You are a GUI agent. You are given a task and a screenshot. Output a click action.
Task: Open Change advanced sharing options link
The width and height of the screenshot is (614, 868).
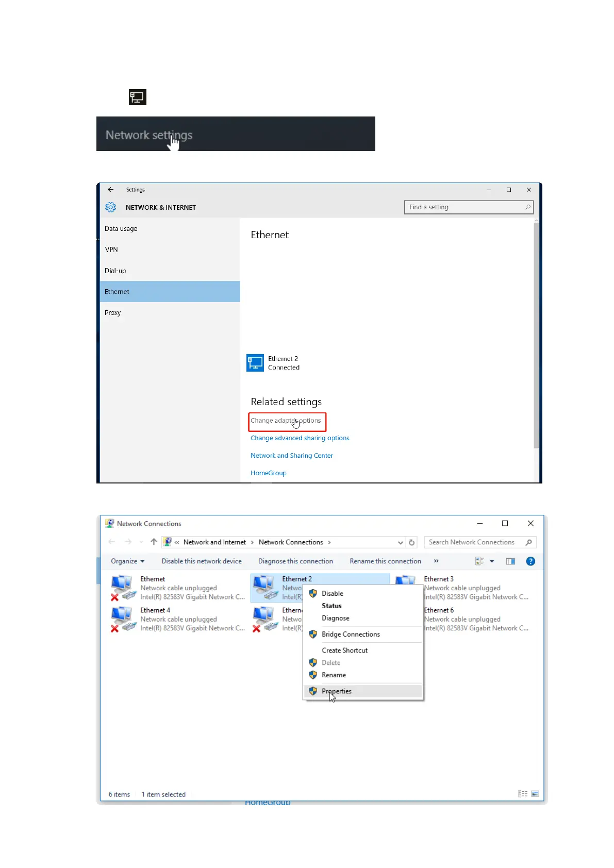300,438
